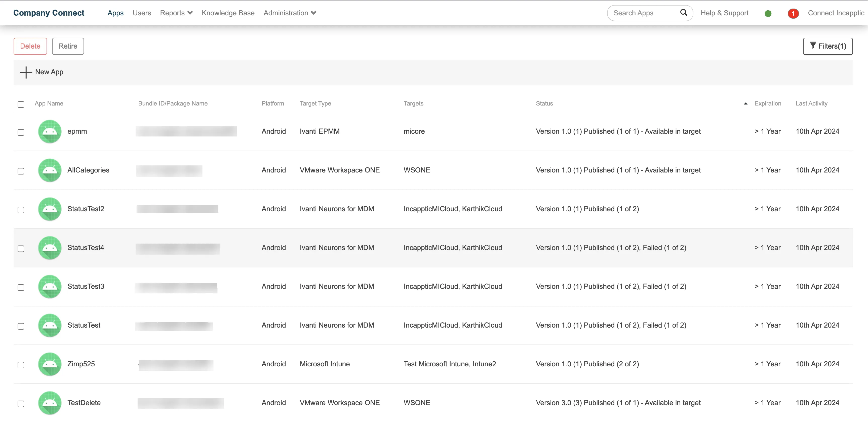Click the plus icon for New App

click(26, 72)
